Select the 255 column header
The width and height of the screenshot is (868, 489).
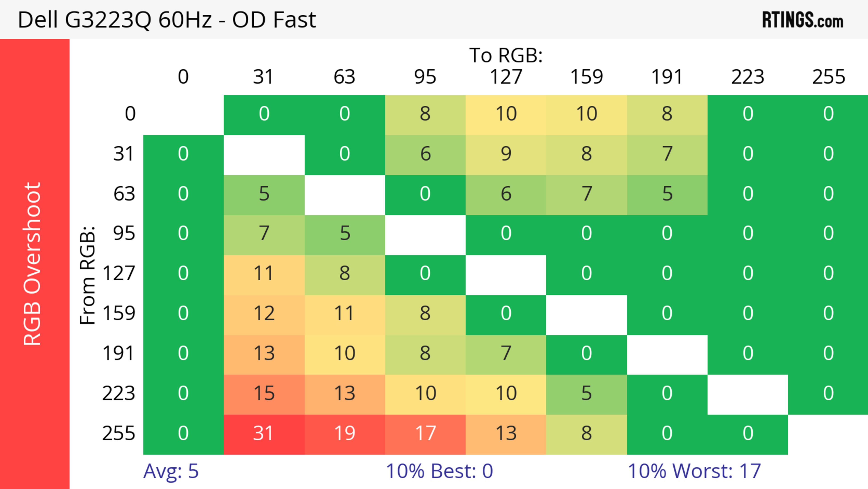coord(828,77)
